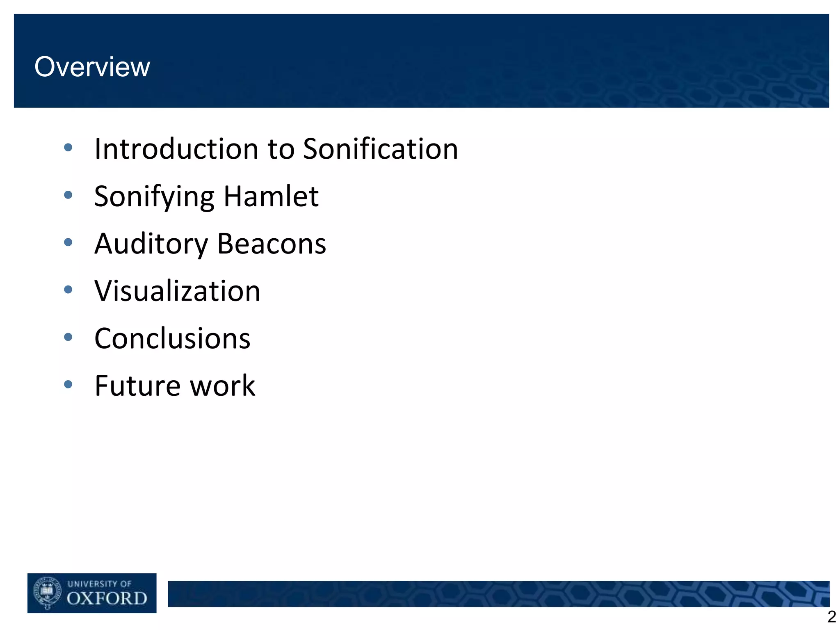Click the 'UNIVERSITY OF' logo text
Screen dimensions: 840x630
pyautogui.click(x=99, y=583)
